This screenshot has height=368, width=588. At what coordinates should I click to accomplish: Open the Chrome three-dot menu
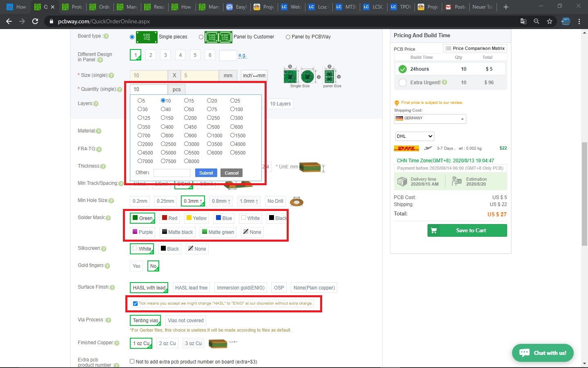[579, 21]
